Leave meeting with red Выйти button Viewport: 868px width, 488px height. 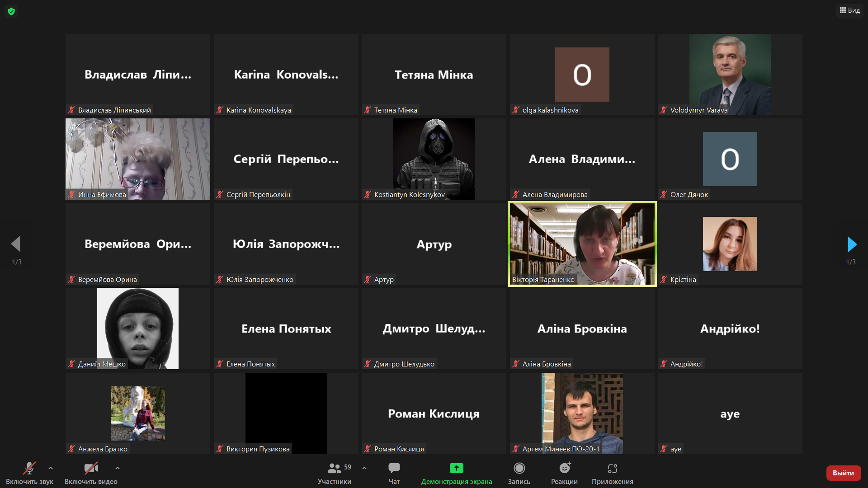tap(844, 473)
